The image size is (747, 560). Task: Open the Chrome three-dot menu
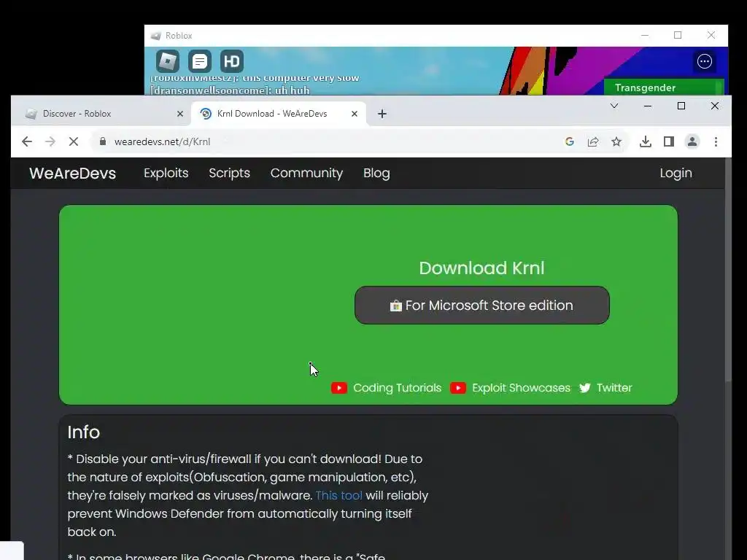coord(716,141)
